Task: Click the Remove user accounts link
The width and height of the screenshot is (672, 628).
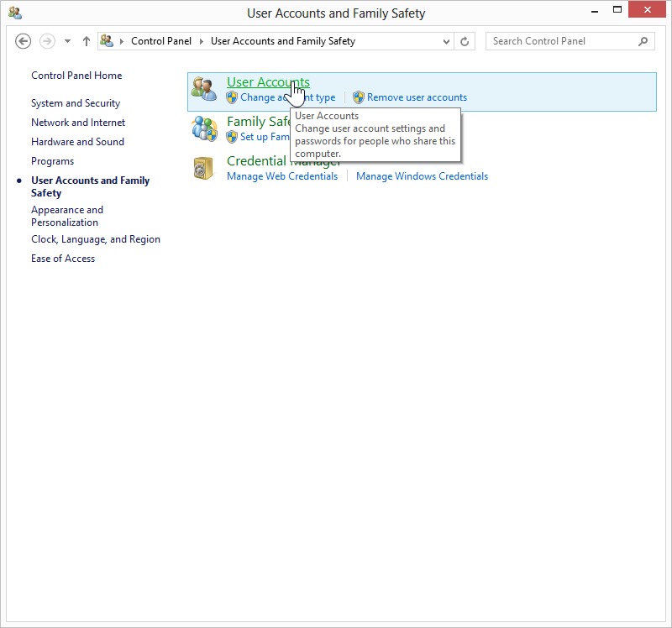Action: [417, 97]
